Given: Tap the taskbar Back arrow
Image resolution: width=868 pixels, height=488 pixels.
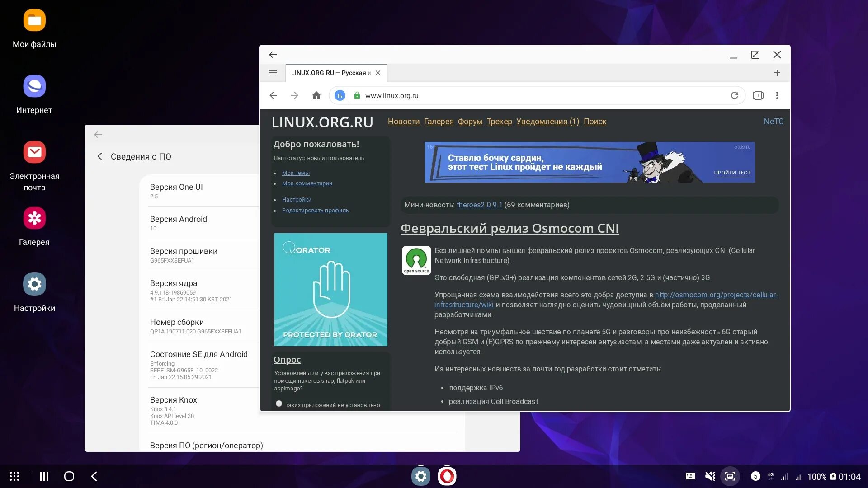Looking at the screenshot, I should [94, 476].
